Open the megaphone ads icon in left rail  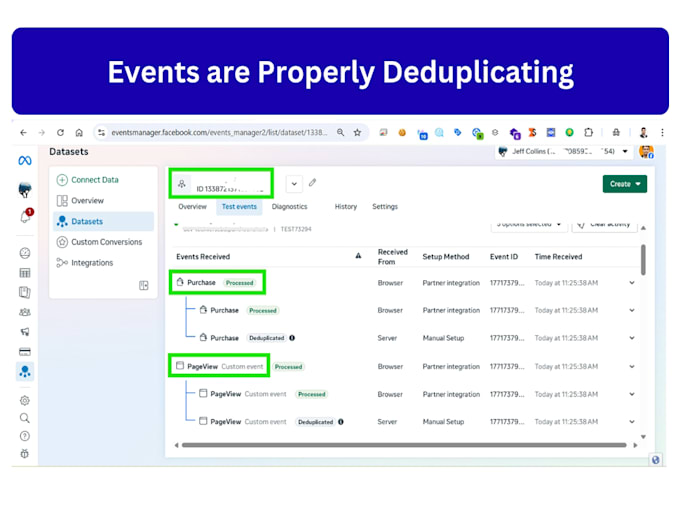pyautogui.click(x=25, y=332)
